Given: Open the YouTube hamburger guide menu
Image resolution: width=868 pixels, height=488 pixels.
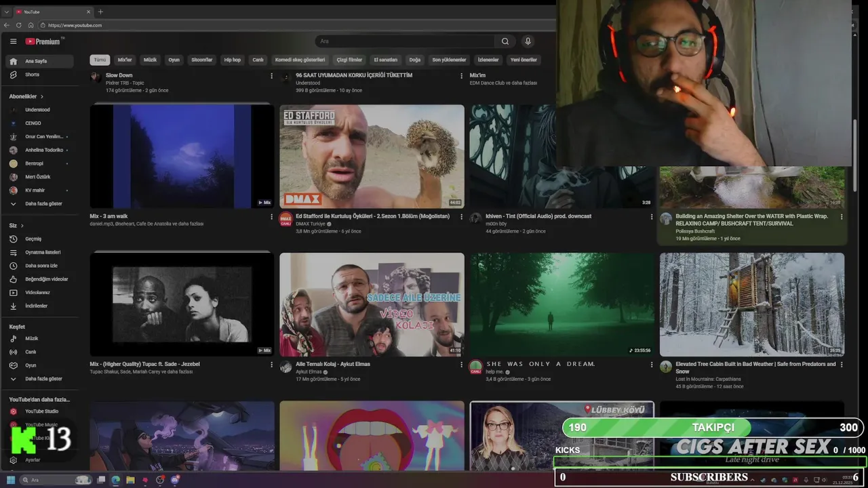Looking at the screenshot, I should [x=13, y=41].
